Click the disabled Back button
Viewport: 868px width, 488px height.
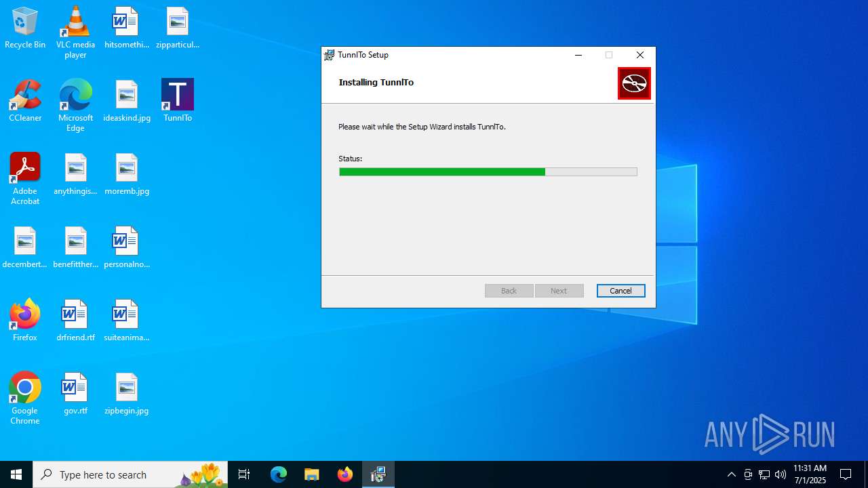tap(509, 291)
